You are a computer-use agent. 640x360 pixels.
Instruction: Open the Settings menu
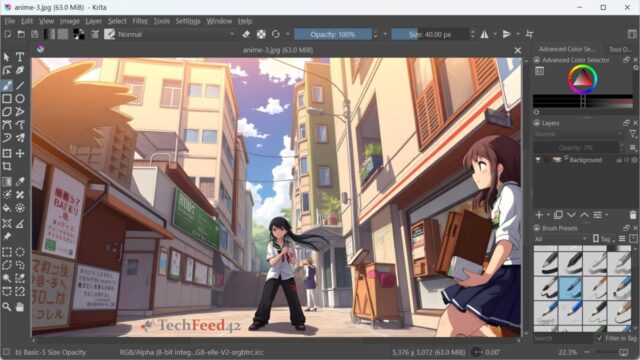(x=188, y=21)
